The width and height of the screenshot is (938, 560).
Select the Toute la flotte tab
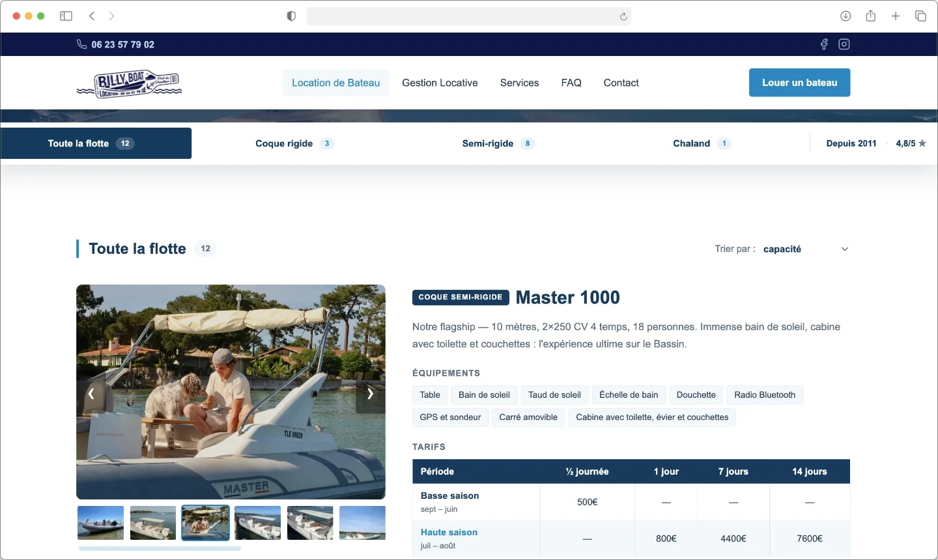click(x=96, y=143)
